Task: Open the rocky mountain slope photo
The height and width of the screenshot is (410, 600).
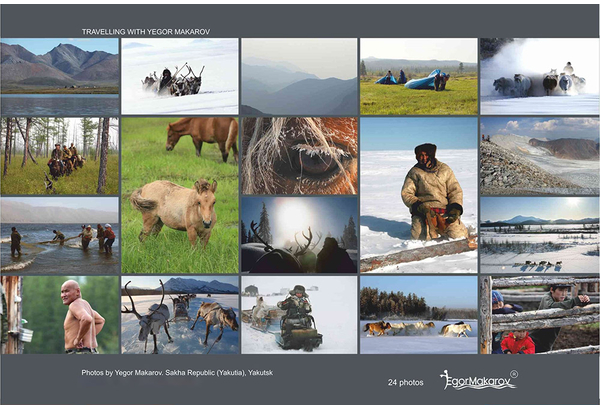Action: point(539,155)
